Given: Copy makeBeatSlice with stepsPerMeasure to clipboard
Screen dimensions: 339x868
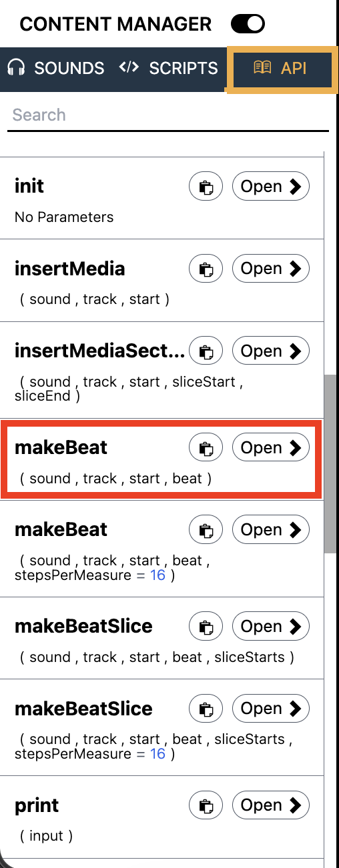Looking at the screenshot, I should [x=206, y=709].
